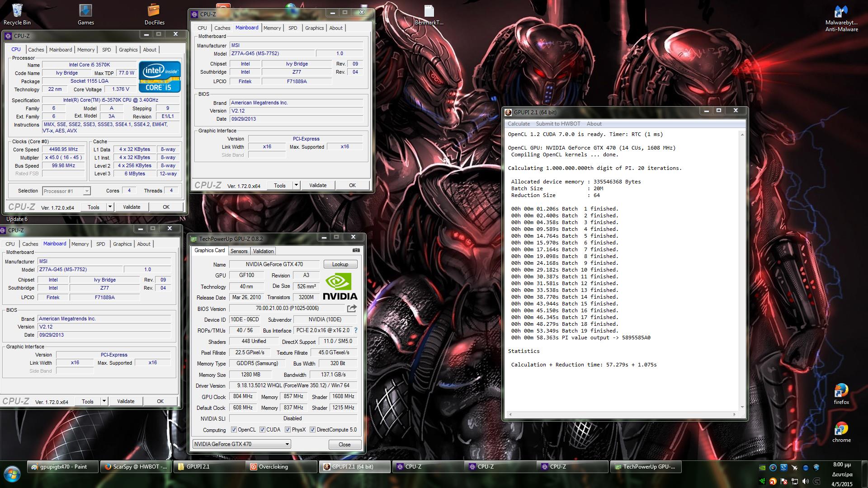
Task: Open the BenmarkT... desktop file icon
Action: click(x=429, y=14)
